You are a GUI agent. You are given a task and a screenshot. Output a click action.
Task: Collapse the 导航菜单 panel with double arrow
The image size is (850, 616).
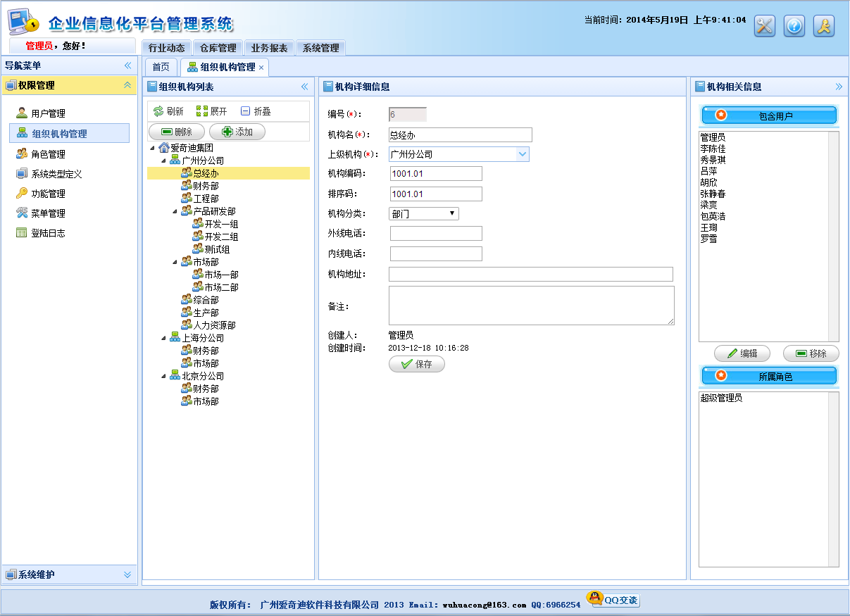(x=127, y=65)
